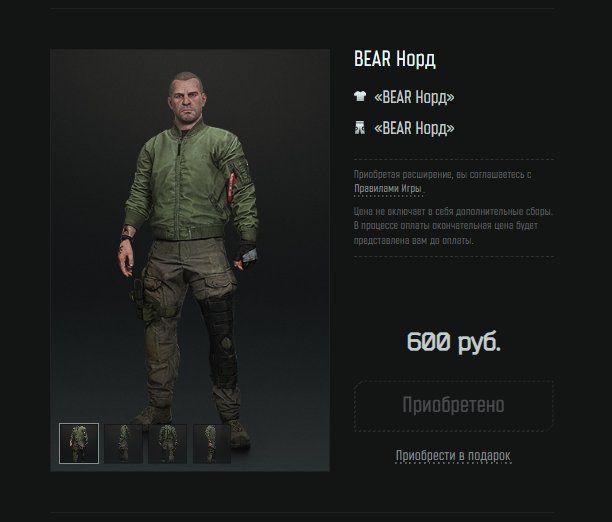Image resolution: width=612 pixels, height=522 pixels.
Task: Show the third thumbnail back view
Action: click(167, 444)
